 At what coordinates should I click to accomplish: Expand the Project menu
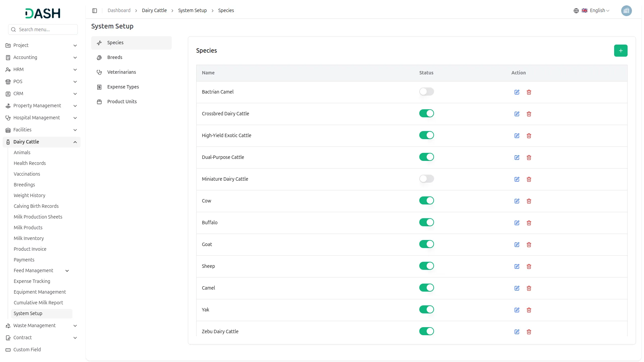point(42,45)
